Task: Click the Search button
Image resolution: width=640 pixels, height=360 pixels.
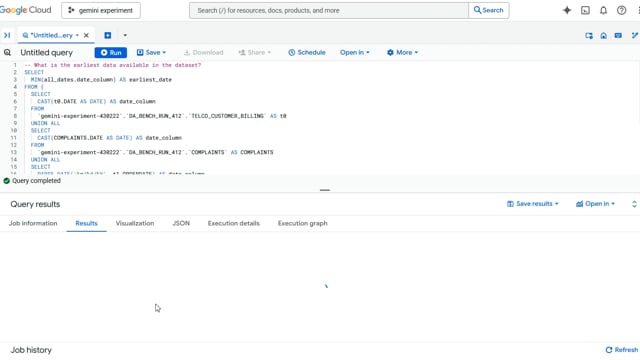Action: tap(489, 10)
